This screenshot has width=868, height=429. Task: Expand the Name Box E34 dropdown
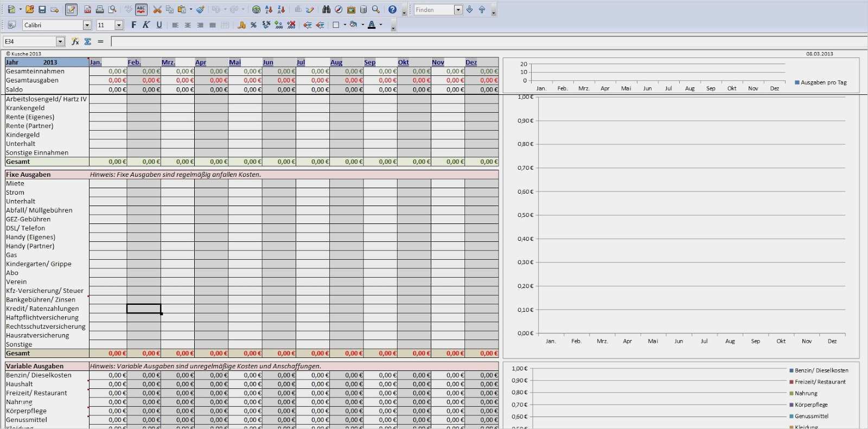click(x=60, y=41)
